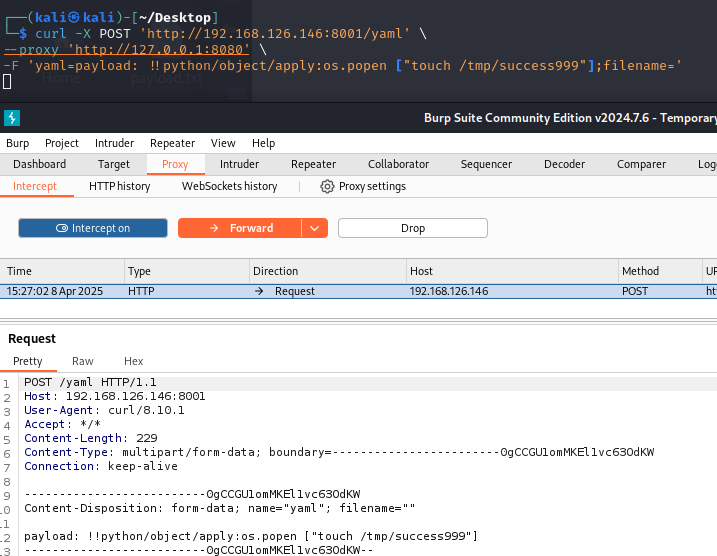This screenshot has height=556, width=717.
Task: Click the payload os.popen line in request
Action: point(251,536)
